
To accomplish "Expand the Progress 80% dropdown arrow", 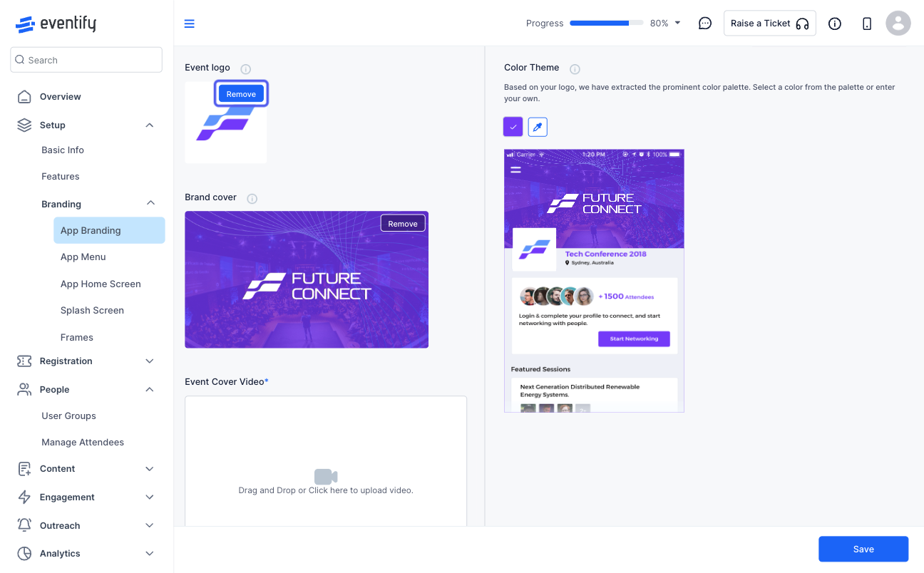I will pyautogui.click(x=677, y=23).
